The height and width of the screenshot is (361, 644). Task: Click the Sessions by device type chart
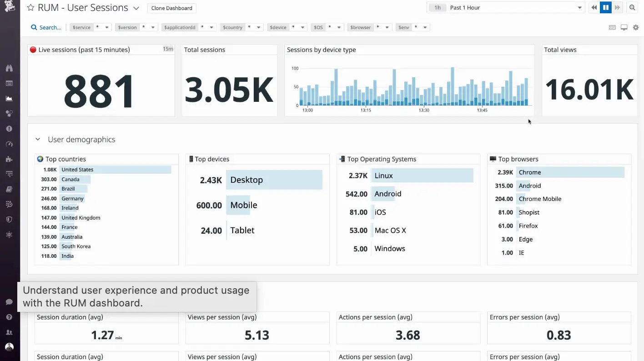point(409,86)
